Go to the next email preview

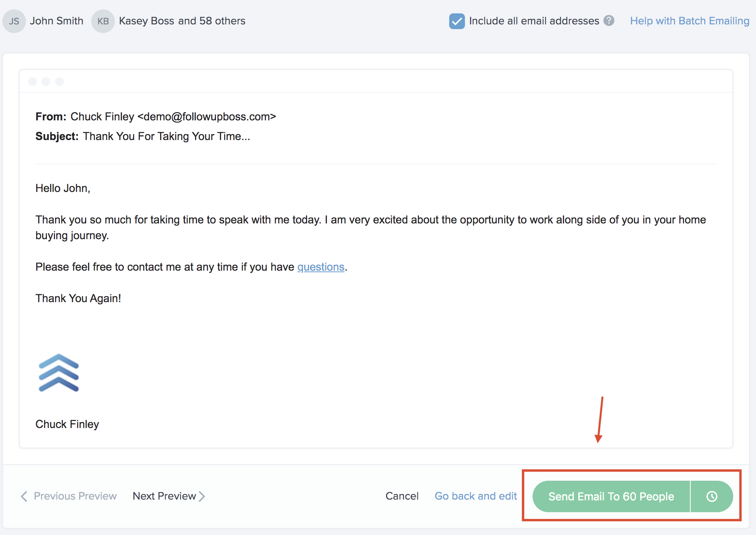click(x=164, y=496)
